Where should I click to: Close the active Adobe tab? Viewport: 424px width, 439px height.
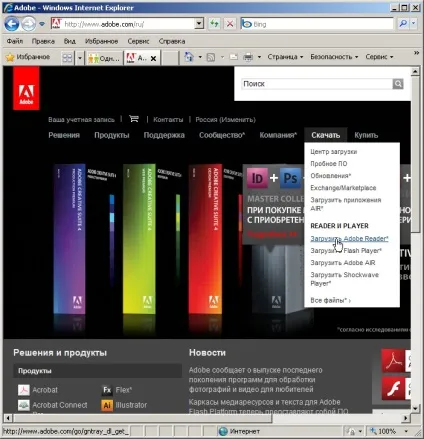click(x=153, y=58)
